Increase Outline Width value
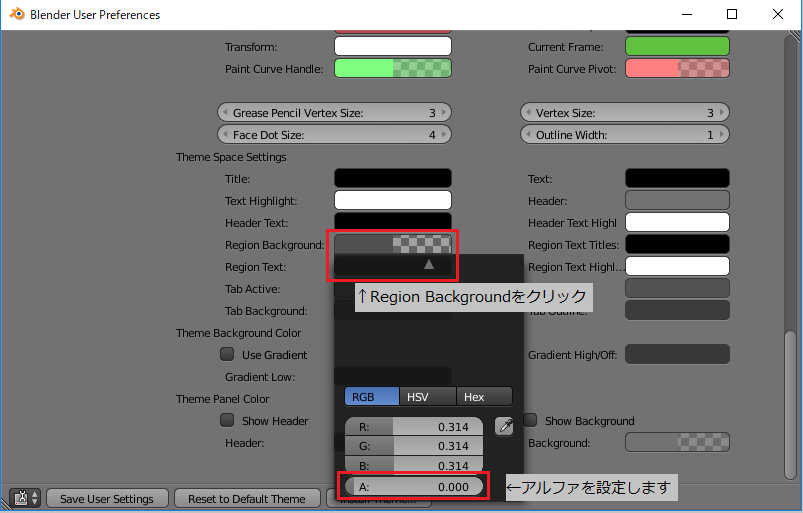The image size is (803, 513). coord(722,135)
